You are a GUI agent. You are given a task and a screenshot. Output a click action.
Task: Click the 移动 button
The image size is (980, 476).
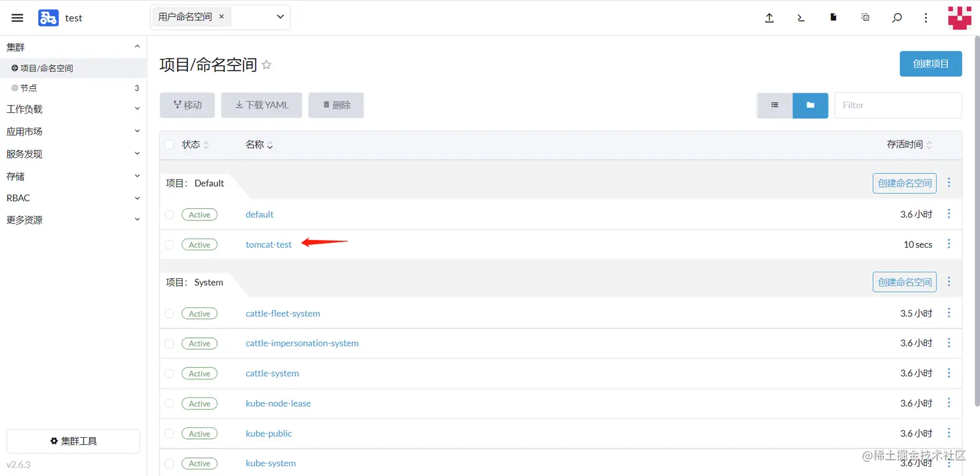187,105
